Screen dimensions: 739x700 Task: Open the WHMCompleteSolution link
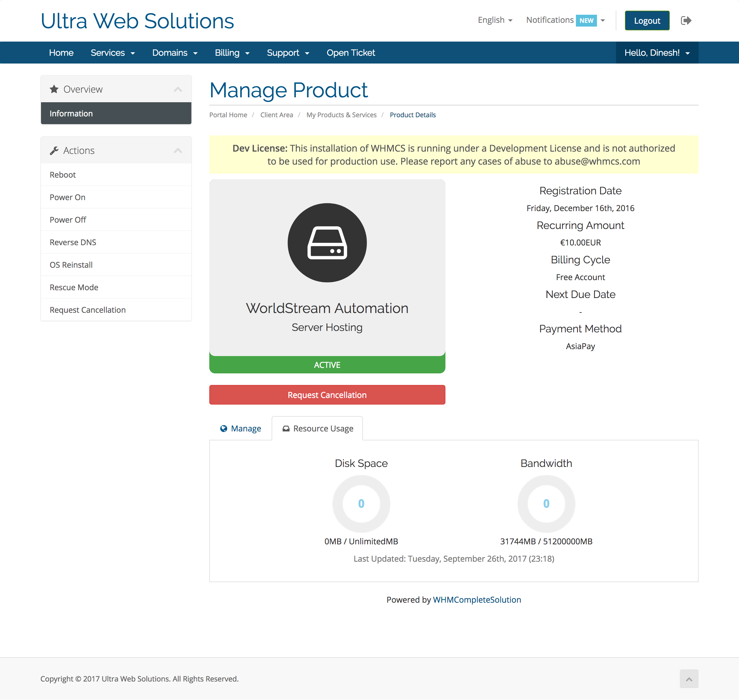point(477,600)
